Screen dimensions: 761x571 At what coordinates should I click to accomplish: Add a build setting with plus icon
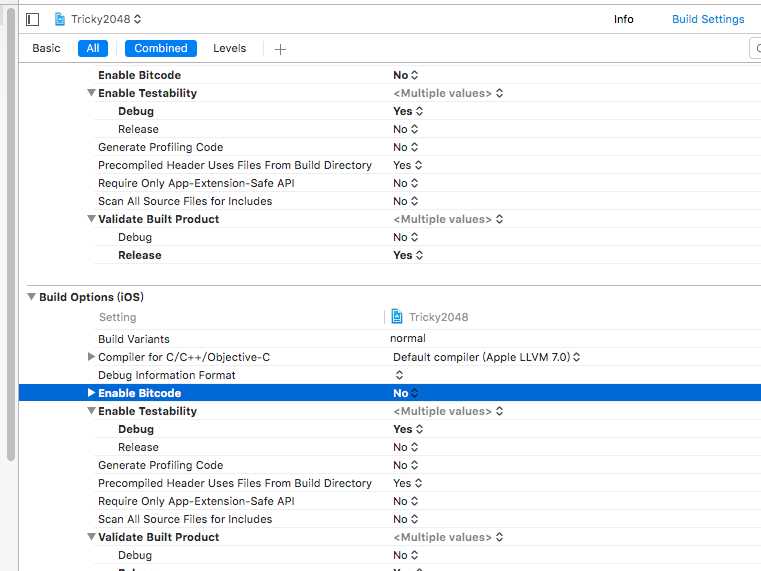point(280,49)
